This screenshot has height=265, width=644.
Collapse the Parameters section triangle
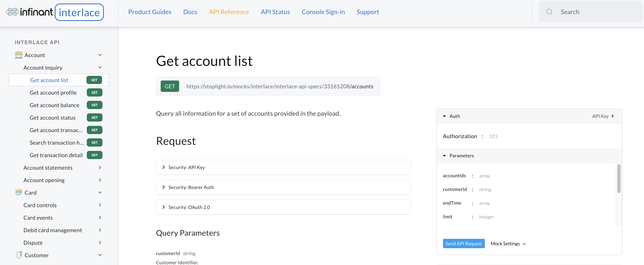pyautogui.click(x=444, y=156)
